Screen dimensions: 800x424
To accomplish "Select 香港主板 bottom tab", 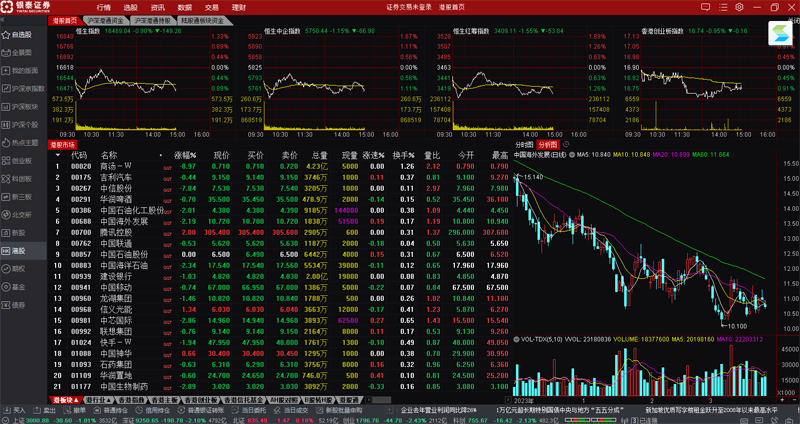I will click(x=164, y=401).
